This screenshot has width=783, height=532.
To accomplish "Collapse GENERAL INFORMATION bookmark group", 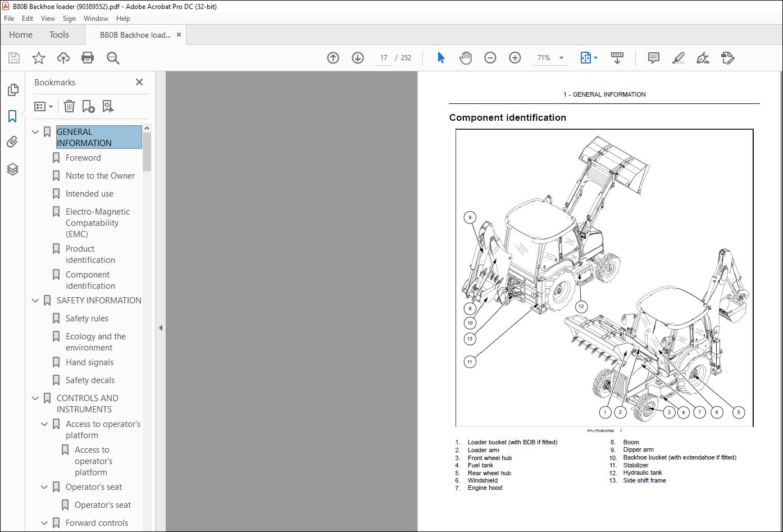I will coord(35,132).
